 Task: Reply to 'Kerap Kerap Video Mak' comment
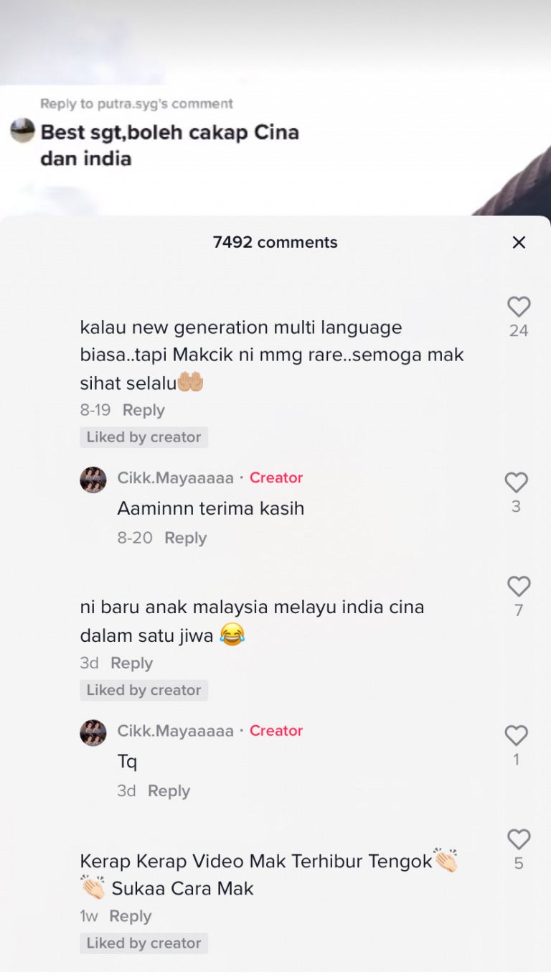click(x=130, y=916)
